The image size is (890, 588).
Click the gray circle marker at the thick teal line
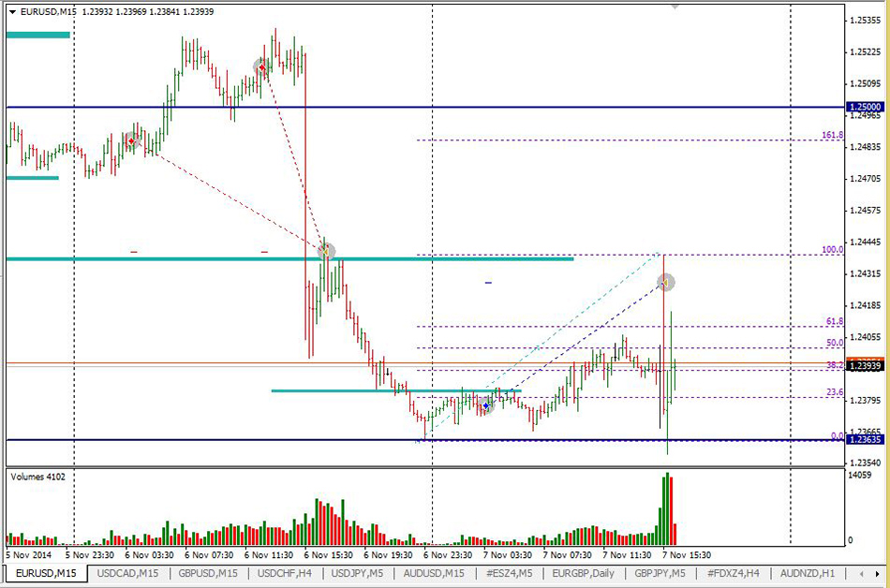coord(326,251)
